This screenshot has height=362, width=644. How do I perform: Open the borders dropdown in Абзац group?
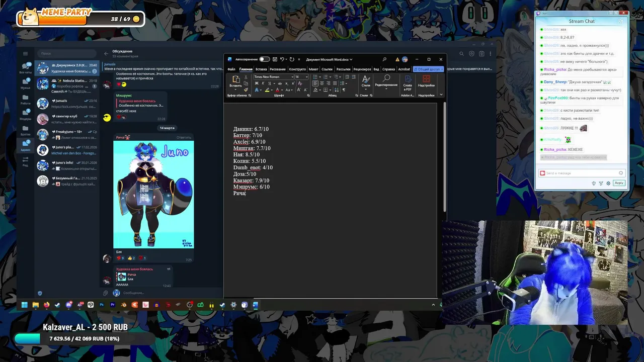click(x=331, y=90)
